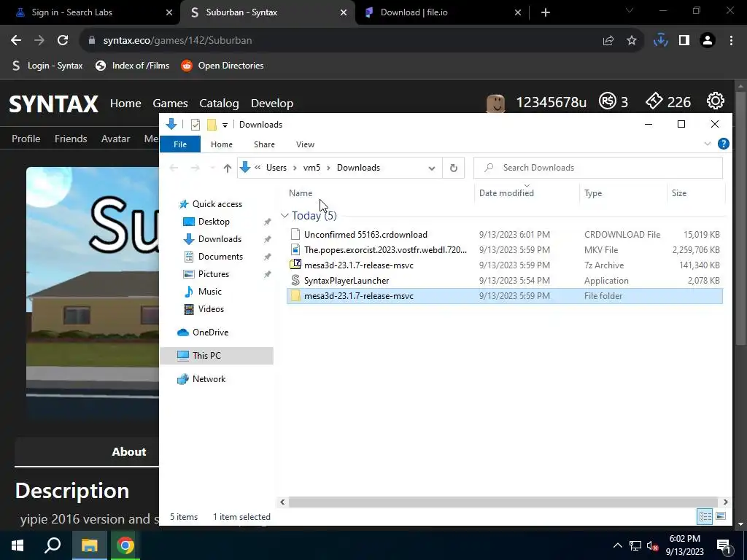Open Login - Syntax bookmark
Viewport: 747px width, 560px height.
pyautogui.click(x=47, y=66)
